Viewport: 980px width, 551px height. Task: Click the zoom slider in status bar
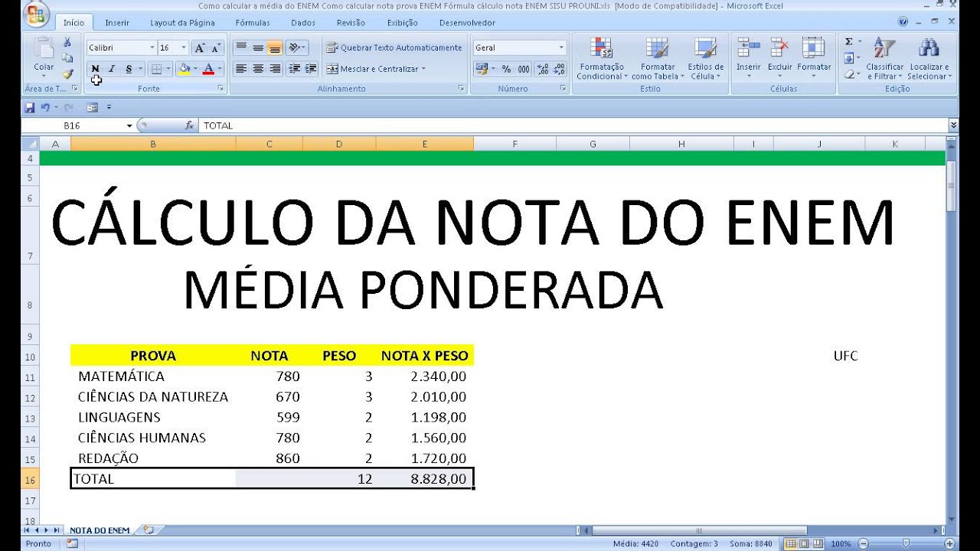[x=906, y=543]
